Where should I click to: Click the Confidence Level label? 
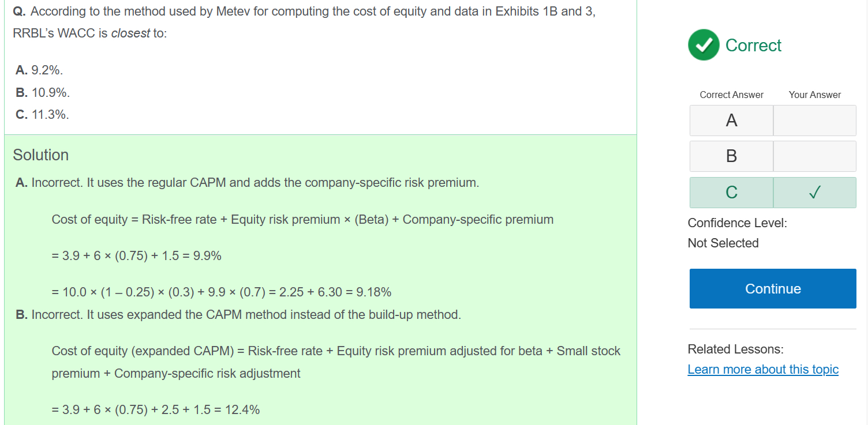(x=737, y=223)
